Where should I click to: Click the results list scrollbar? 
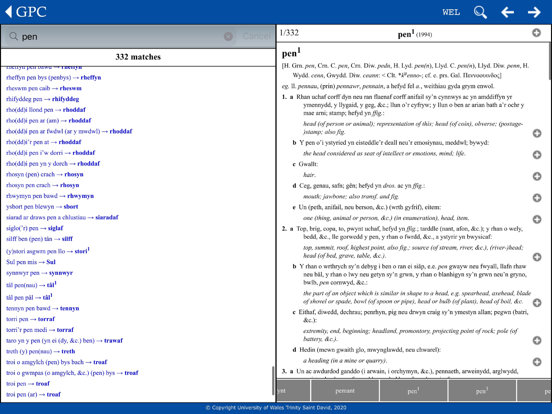point(273,381)
